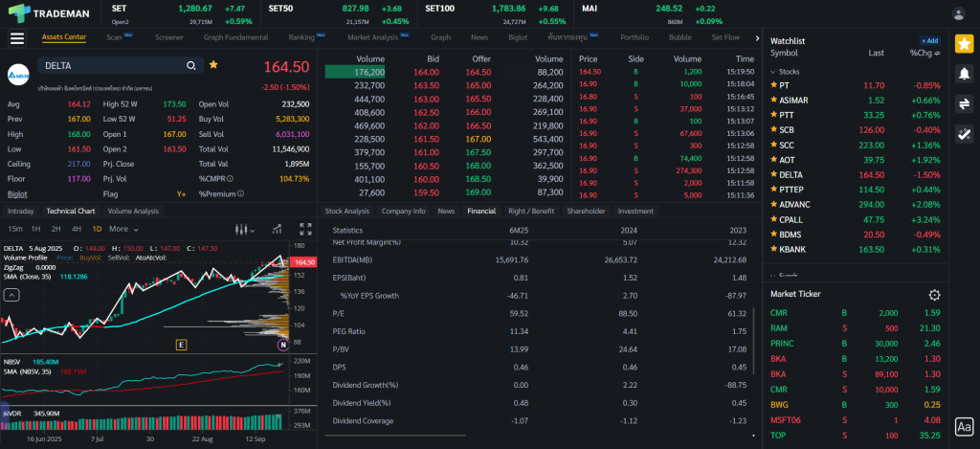
Task: Click the info icon next to %Premium
Action: click(240, 193)
